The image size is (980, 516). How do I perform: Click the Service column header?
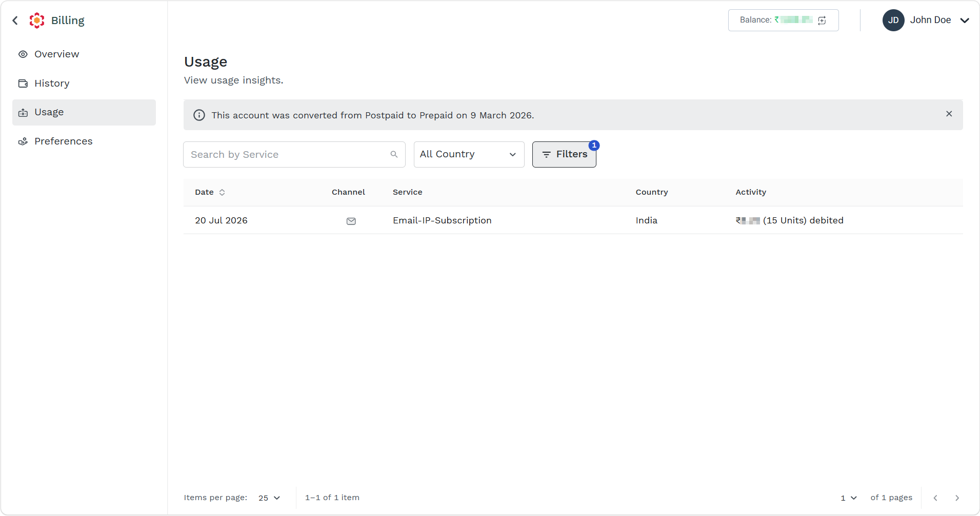pos(408,192)
